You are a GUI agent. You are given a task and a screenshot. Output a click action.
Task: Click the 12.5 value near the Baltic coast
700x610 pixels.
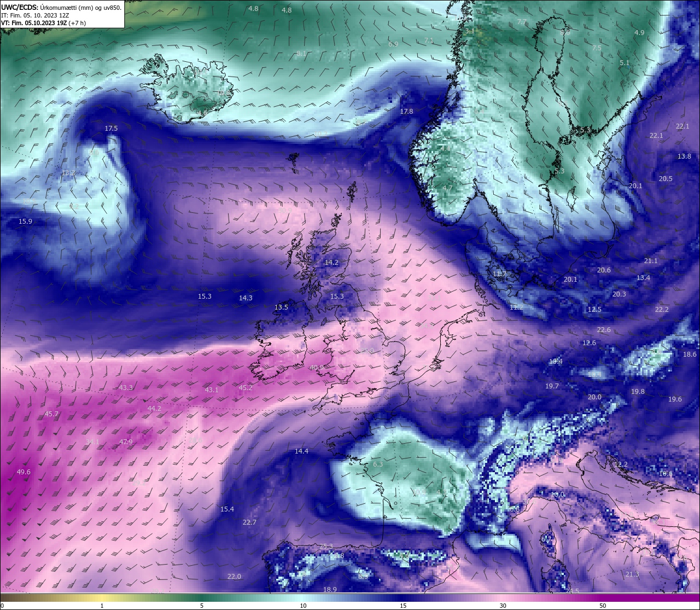tap(594, 309)
